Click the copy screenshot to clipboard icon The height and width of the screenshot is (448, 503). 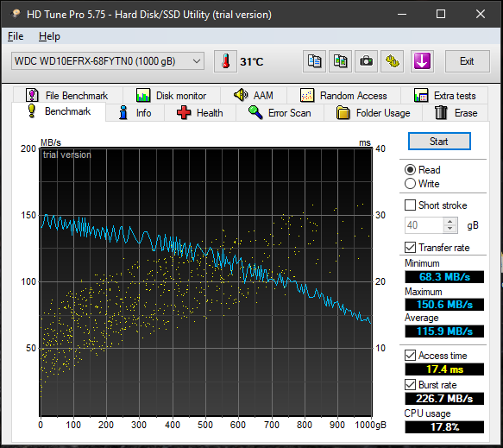pos(340,61)
